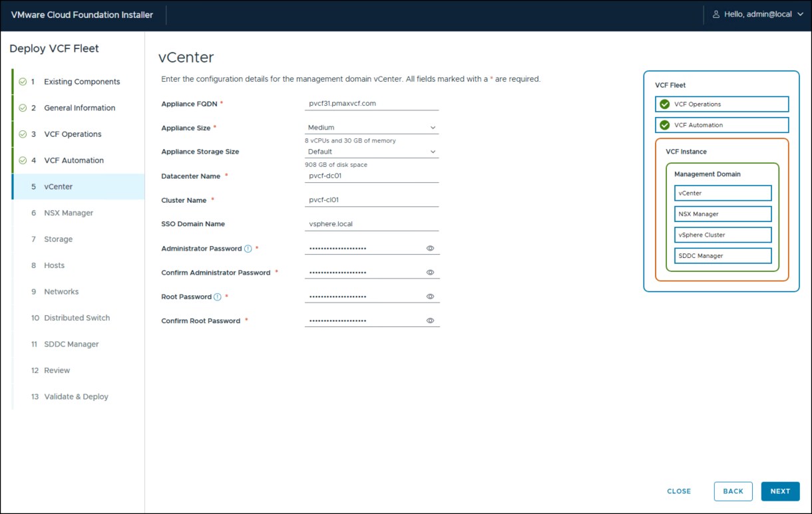
Task: Click the vSphere Cluster box in diagram
Action: pyautogui.click(x=723, y=235)
